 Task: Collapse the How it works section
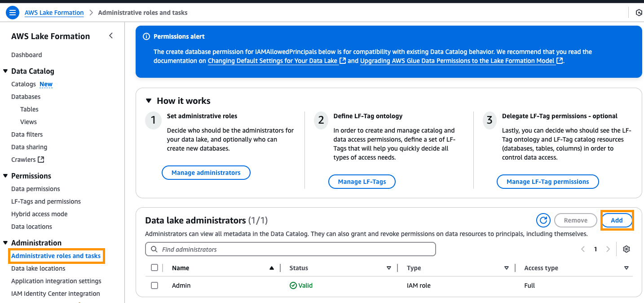pos(149,101)
